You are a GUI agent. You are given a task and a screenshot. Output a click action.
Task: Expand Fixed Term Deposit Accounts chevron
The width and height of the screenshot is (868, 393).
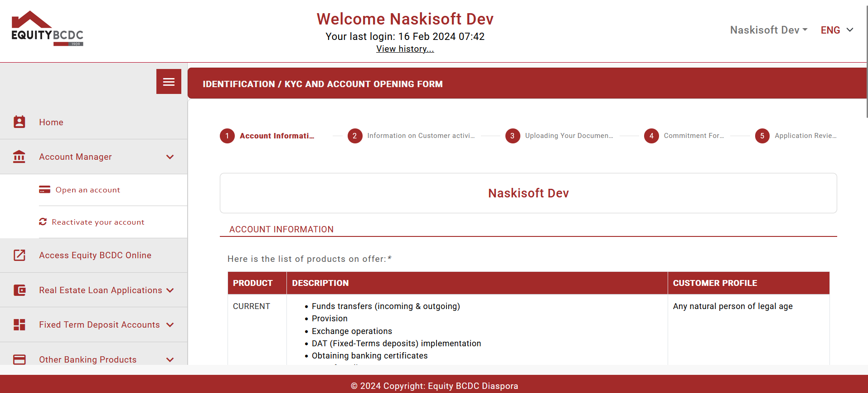(170, 325)
